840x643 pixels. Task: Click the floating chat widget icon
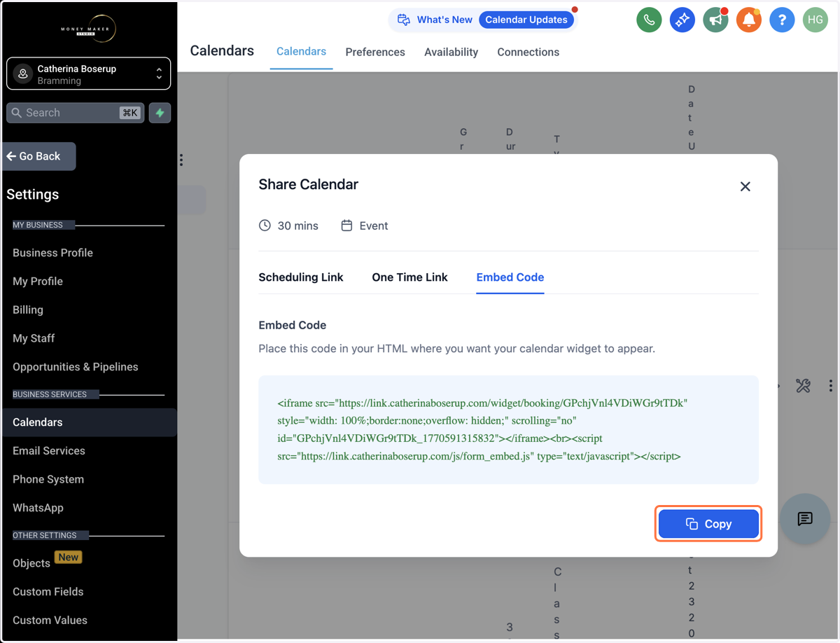pos(805,519)
